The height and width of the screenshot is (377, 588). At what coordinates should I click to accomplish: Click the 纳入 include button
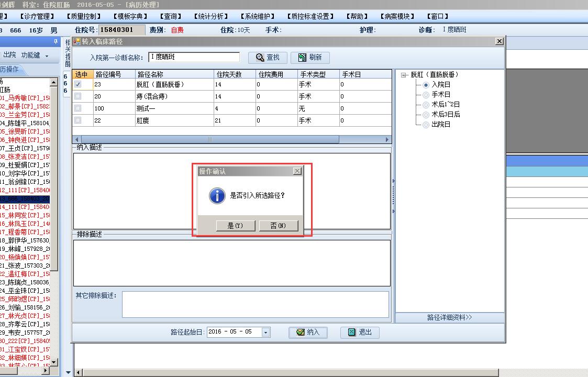(x=308, y=332)
